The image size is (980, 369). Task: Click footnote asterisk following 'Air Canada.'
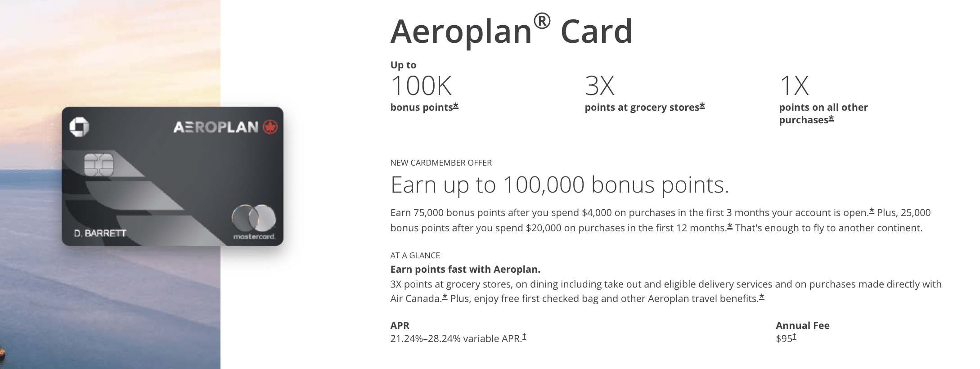point(445,297)
